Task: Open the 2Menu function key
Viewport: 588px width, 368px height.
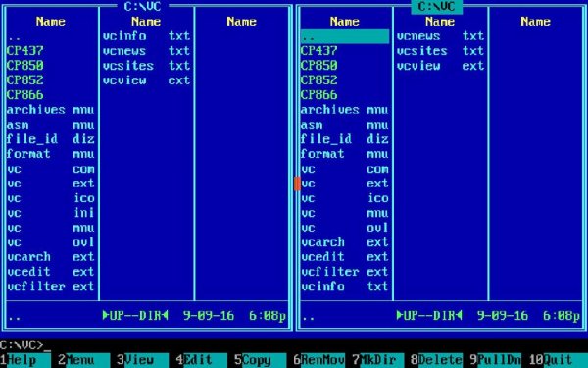Action: (84, 360)
